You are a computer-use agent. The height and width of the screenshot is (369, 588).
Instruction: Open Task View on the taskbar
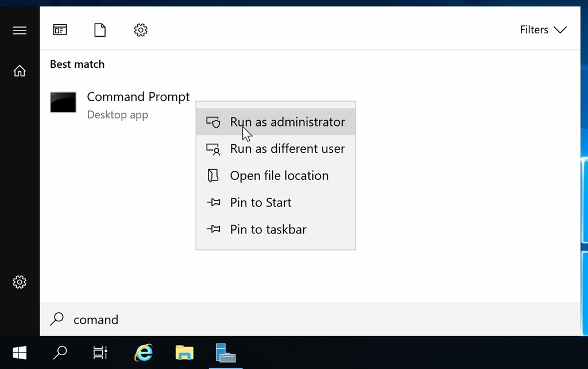pyautogui.click(x=100, y=353)
